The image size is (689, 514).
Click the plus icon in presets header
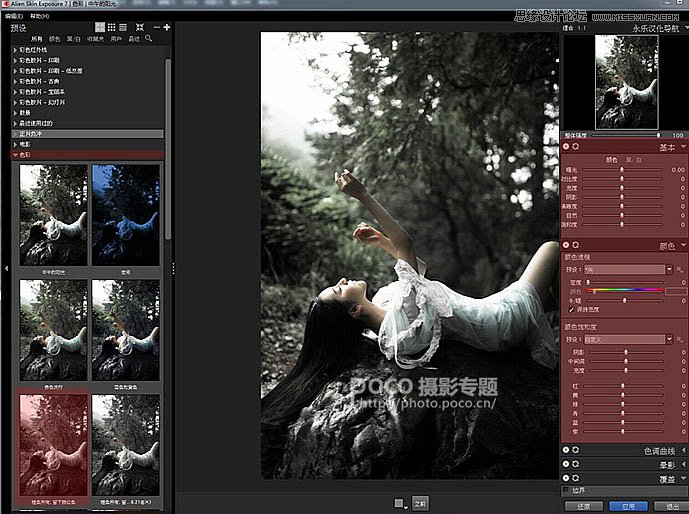[x=166, y=26]
